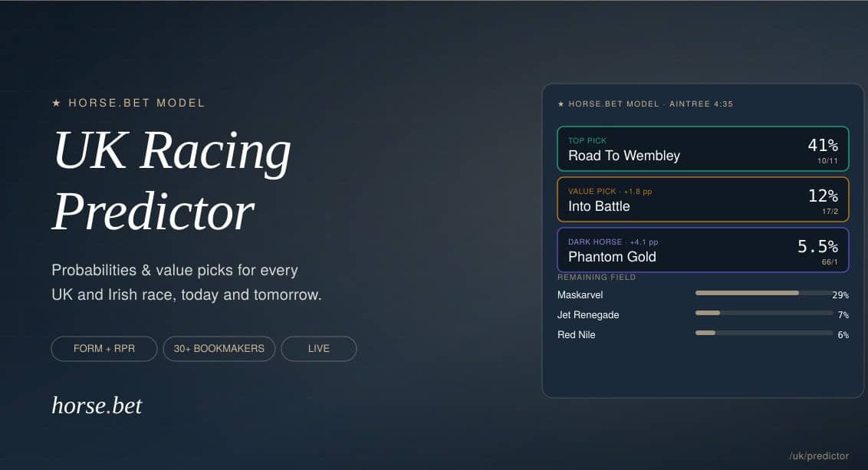This screenshot has height=470, width=868.
Task: Click the TOP PICK label
Action: tap(587, 140)
